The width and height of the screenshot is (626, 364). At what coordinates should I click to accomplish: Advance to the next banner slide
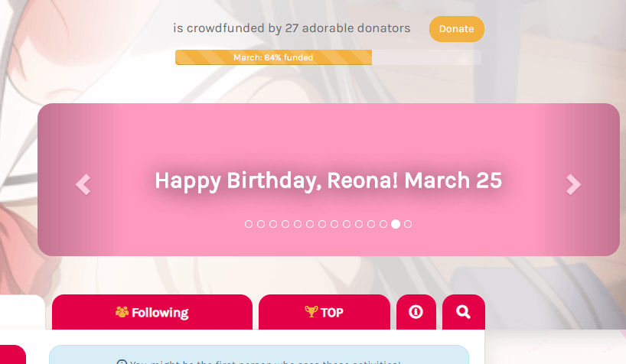tap(573, 184)
